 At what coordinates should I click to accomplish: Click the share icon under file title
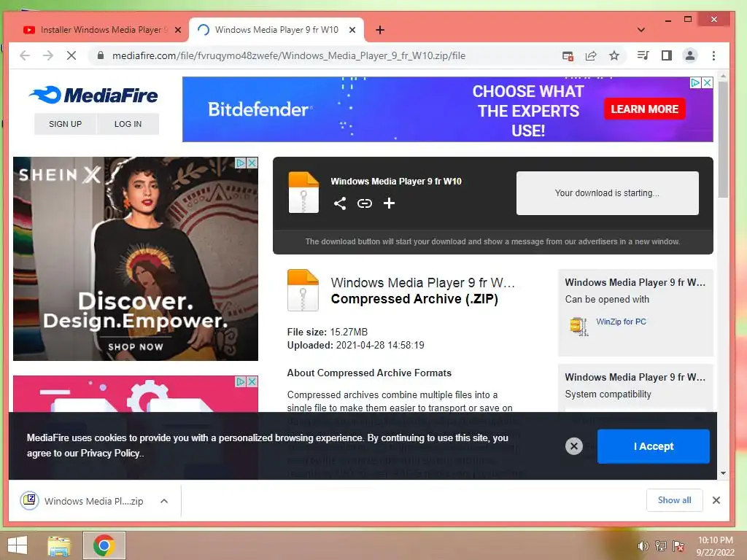[340, 204]
